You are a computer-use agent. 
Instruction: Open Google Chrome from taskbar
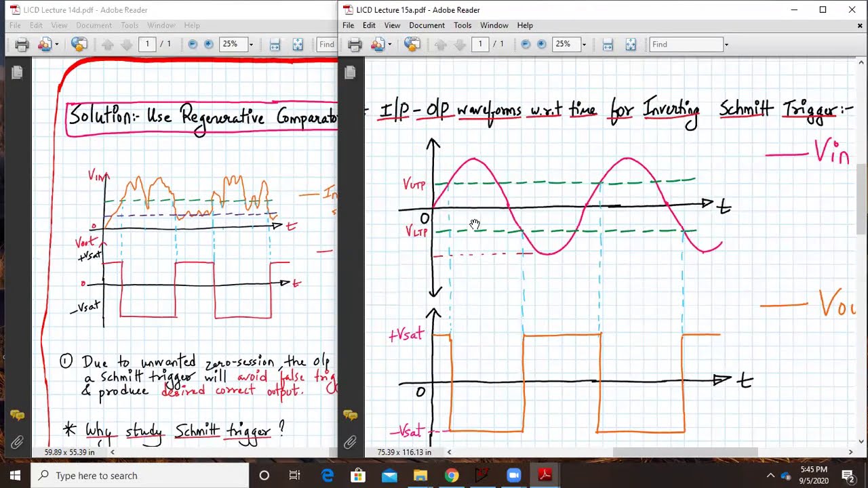[x=452, y=475]
